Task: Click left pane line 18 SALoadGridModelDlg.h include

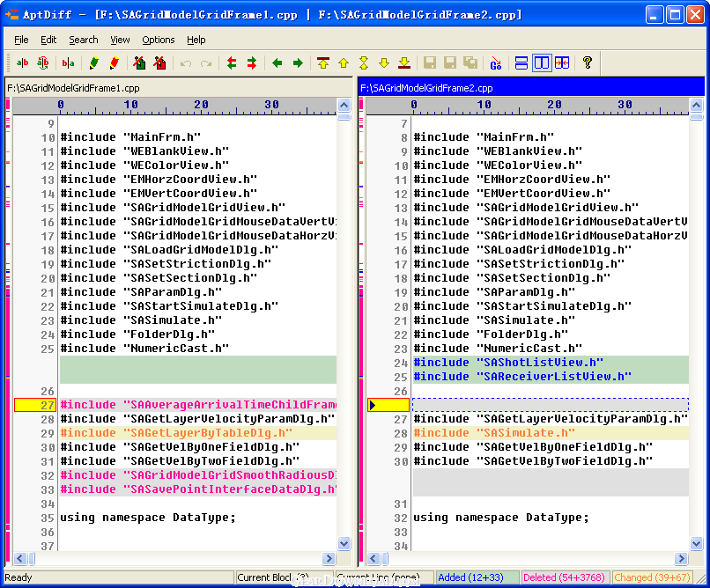Action: pos(169,250)
